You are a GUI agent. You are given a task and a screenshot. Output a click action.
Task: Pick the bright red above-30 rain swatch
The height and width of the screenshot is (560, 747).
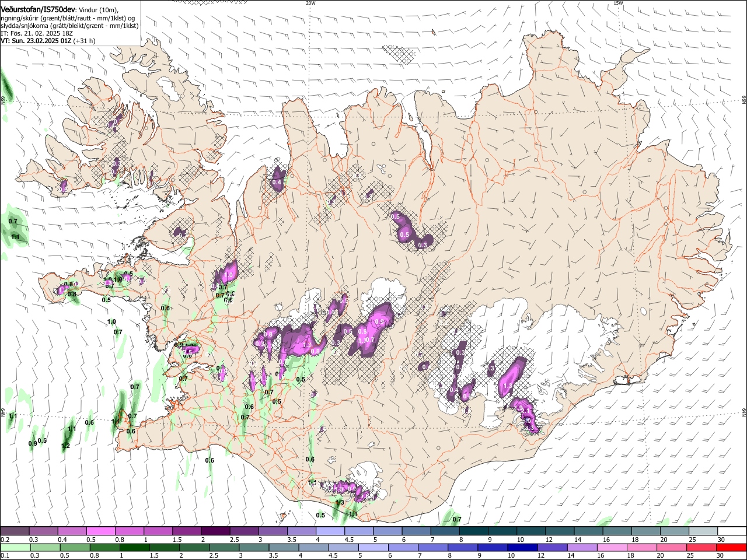(732, 547)
